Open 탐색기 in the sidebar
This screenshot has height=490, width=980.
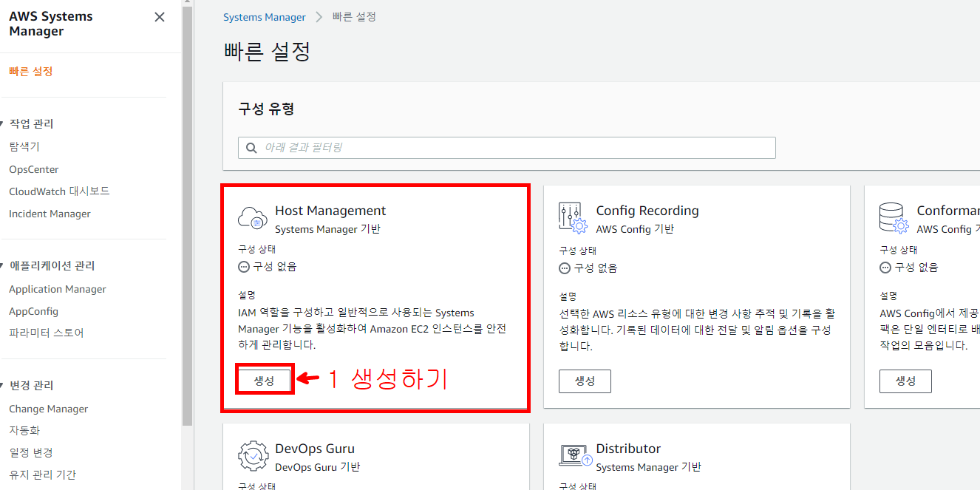[24, 147]
